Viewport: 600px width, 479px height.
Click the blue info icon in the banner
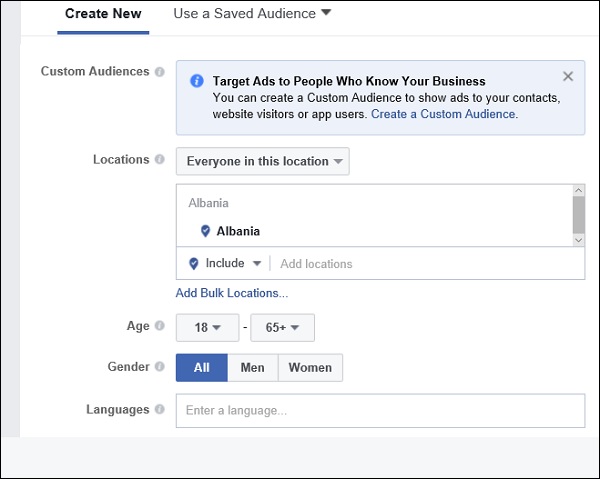coord(197,81)
